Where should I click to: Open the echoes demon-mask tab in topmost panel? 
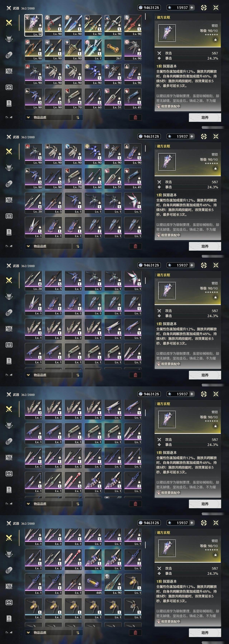(x=9, y=39)
